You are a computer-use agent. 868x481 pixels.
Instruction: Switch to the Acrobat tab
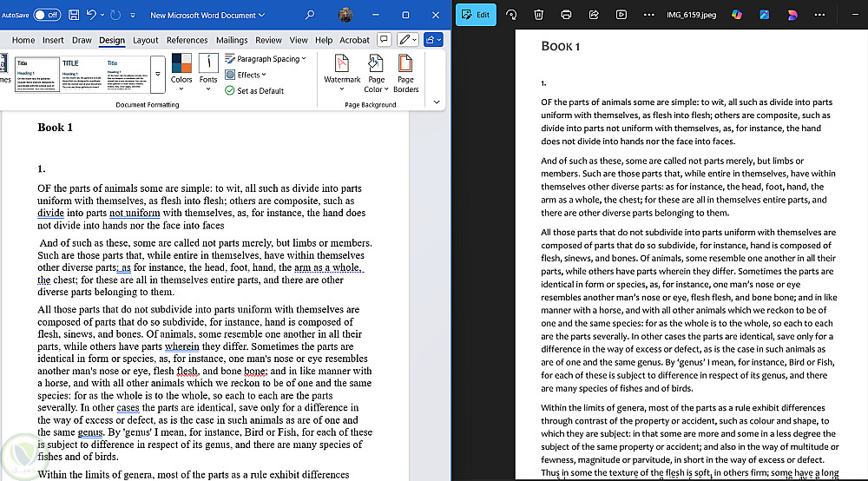click(x=354, y=40)
